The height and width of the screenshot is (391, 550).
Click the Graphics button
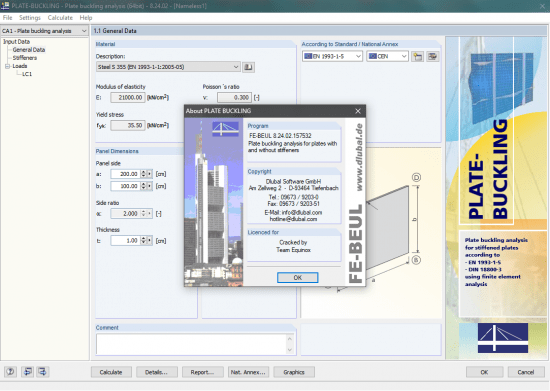(x=294, y=372)
